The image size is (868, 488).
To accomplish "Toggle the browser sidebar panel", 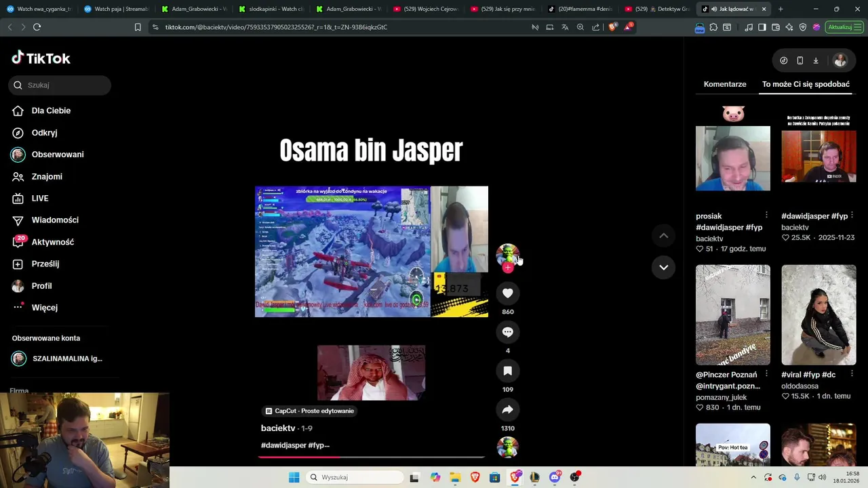I will click(x=762, y=27).
